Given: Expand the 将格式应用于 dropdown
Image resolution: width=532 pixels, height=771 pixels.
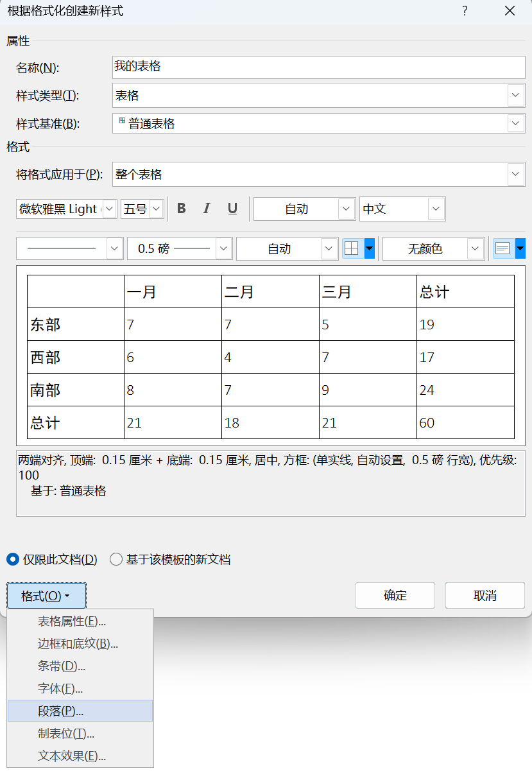Looking at the screenshot, I should [x=516, y=174].
